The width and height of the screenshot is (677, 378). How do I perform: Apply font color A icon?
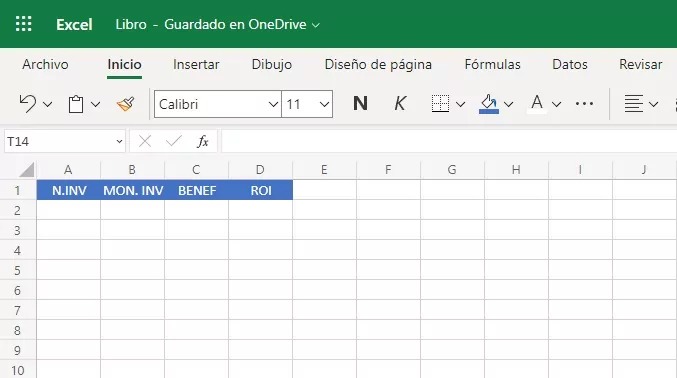[x=537, y=104]
